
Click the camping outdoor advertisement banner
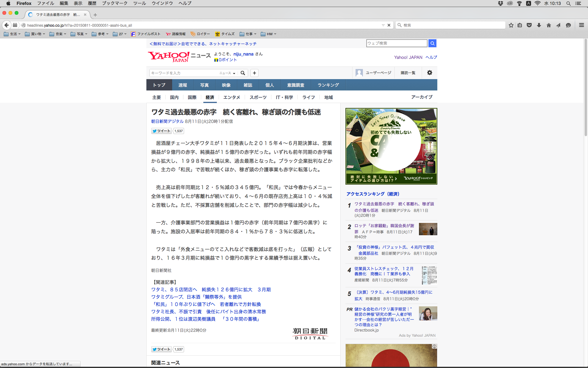[391, 146]
